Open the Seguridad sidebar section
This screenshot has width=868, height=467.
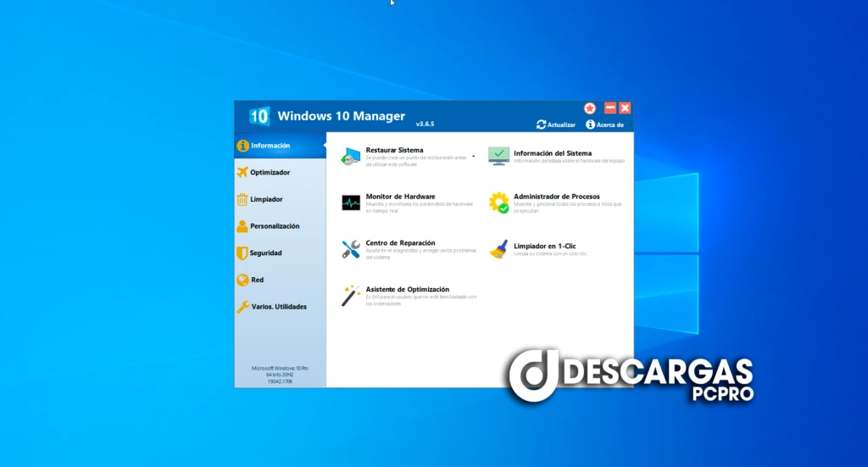pos(265,253)
